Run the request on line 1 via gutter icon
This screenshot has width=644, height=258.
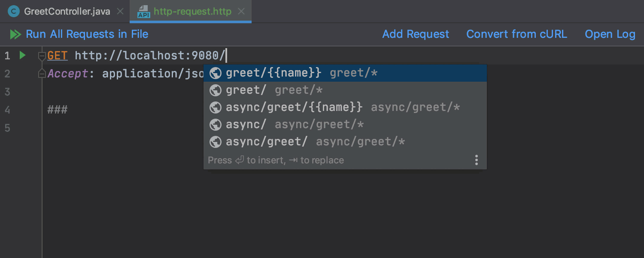[22, 55]
